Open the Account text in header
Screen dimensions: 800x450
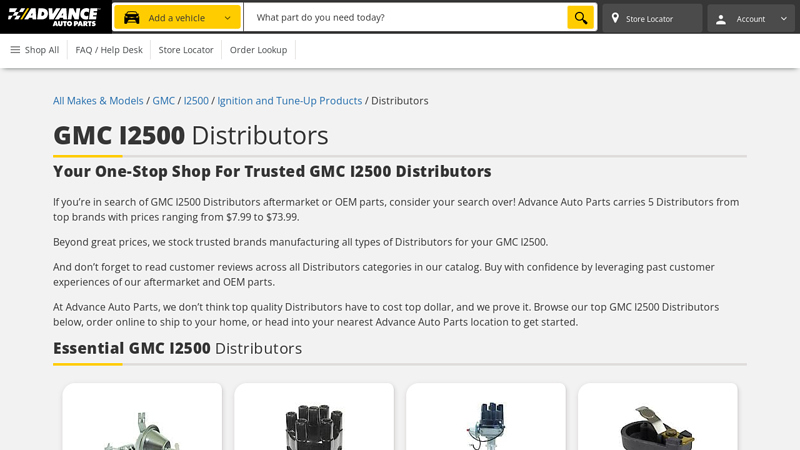pyautogui.click(x=751, y=19)
